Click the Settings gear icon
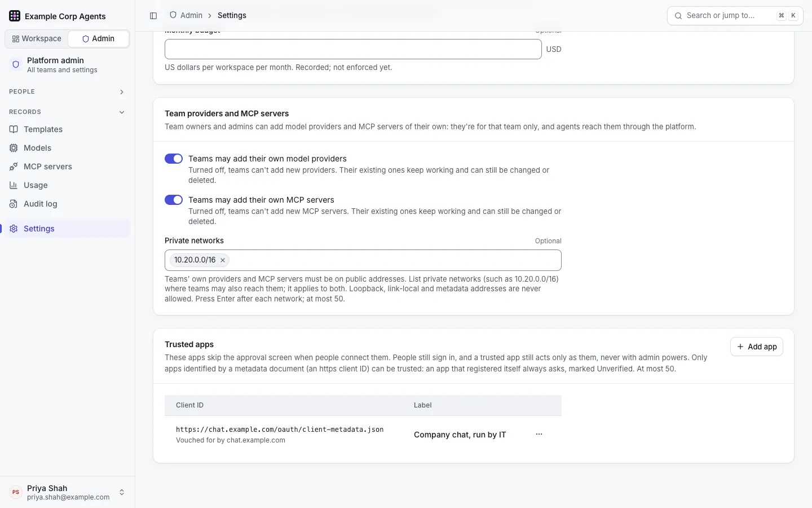812x508 pixels. pos(14,229)
